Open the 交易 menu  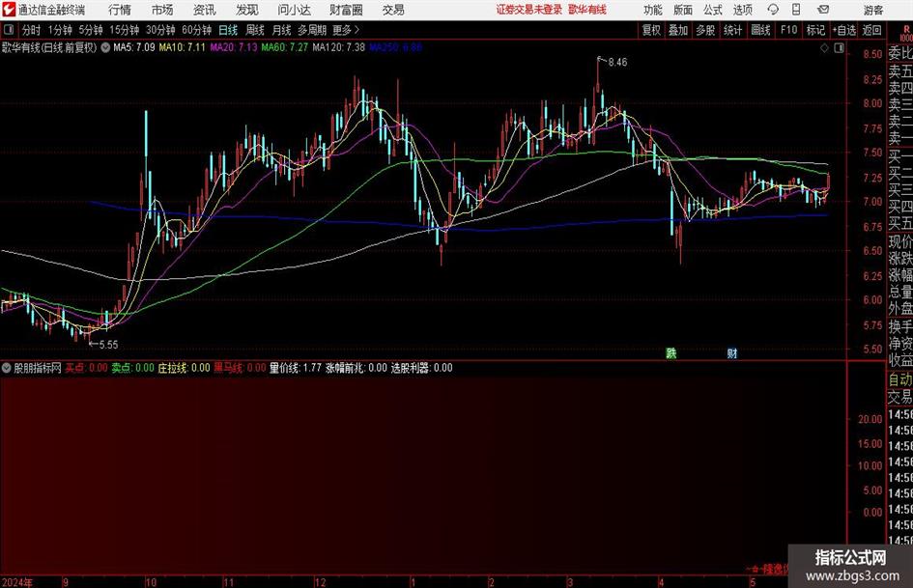[393, 10]
